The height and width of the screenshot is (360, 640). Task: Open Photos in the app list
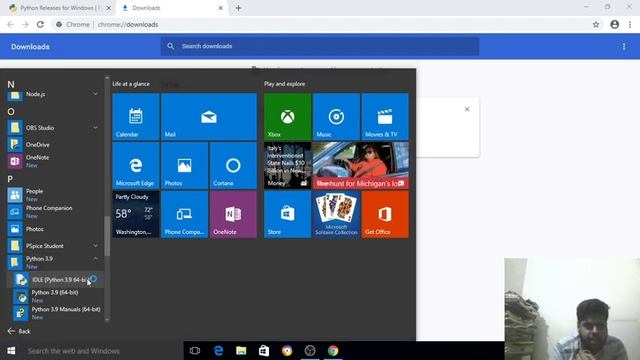click(x=55, y=229)
